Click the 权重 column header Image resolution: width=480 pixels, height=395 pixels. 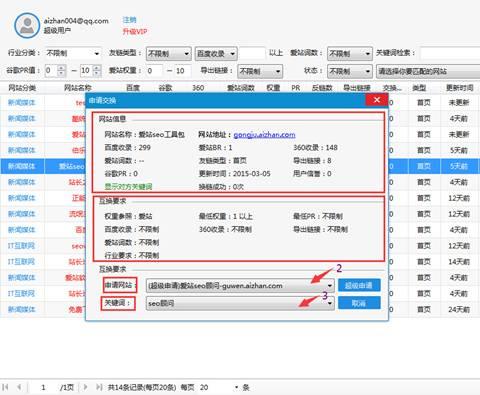coord(273,88)
